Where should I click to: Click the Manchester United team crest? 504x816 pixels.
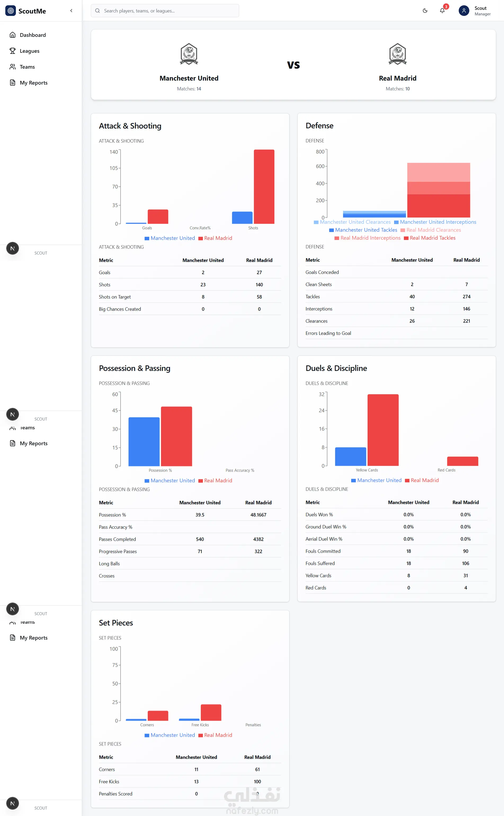189,54
